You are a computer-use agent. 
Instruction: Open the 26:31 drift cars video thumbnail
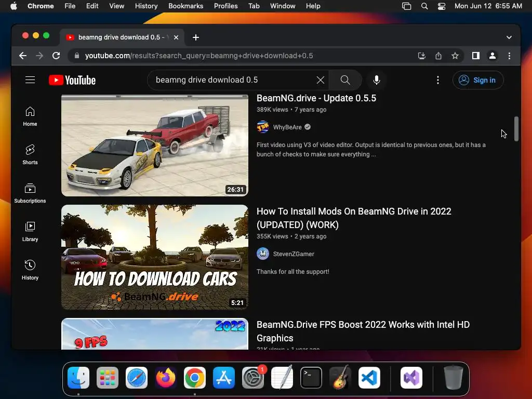click(155, 145)
